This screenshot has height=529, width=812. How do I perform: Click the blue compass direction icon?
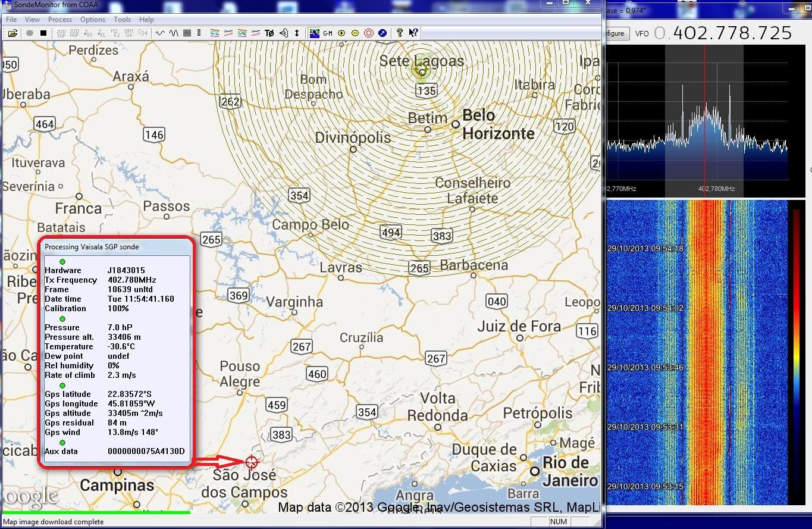tap(383, 33)
